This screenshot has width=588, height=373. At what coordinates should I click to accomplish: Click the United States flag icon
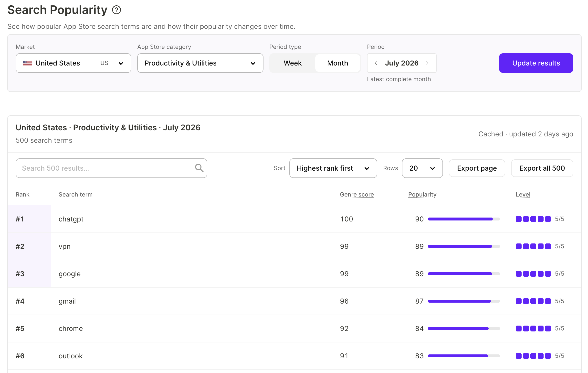point(27,63)
